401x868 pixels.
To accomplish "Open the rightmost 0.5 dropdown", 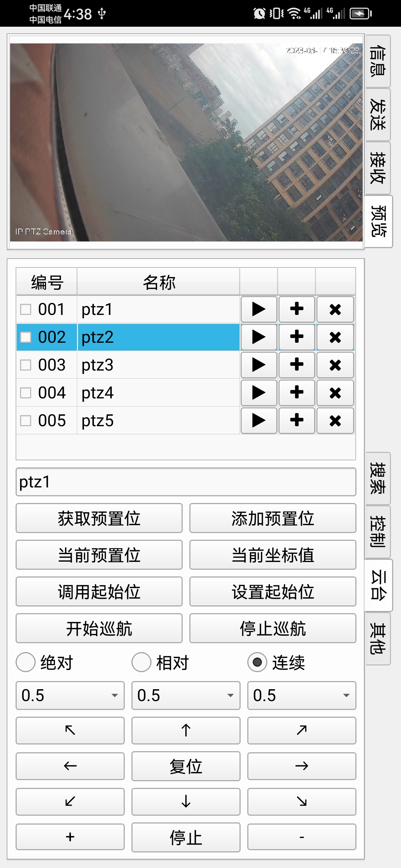I will [x=301, y=696].
